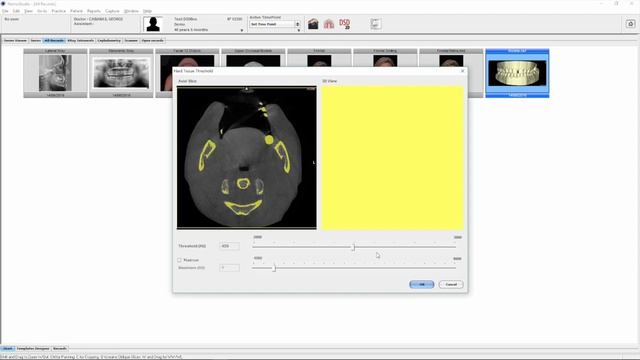
Task: Toggle the Maximum checkbox
Action: 179,260
